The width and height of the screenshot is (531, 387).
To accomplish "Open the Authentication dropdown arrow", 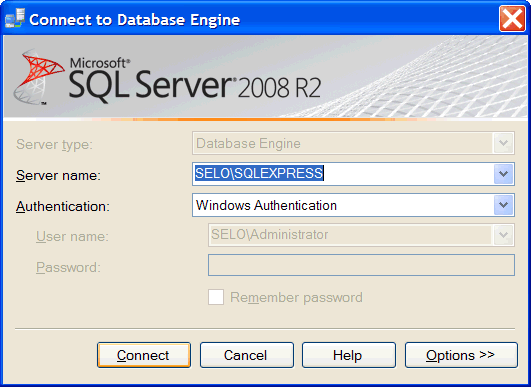I will click(503, 205).
